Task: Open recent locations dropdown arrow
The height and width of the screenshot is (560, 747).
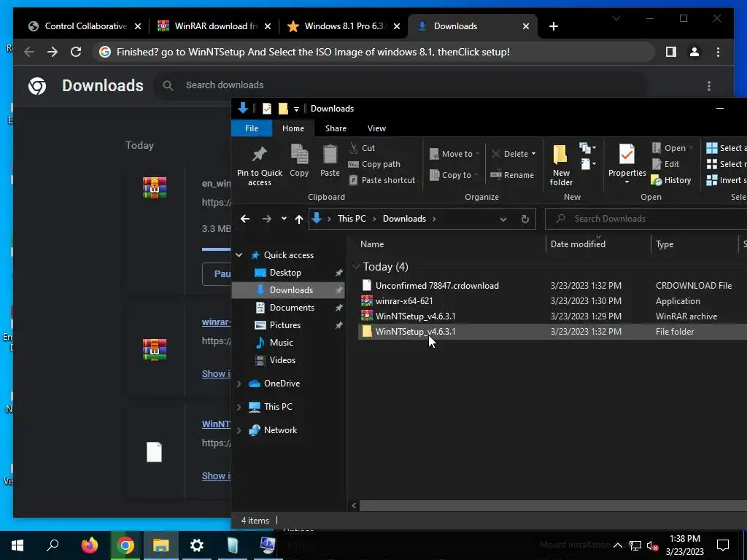Action: tap(284, 219)
